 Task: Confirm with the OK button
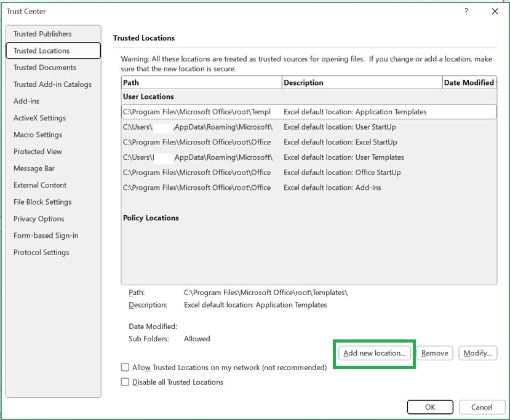(x=430, y=407)
